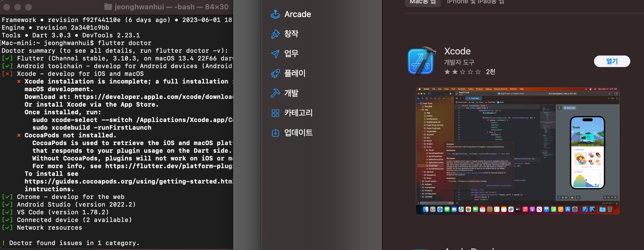Viewport: 644px width, 250px height.
Task: Click the [✗] marker before 'Xcode - develop for iOS'
Action: point(7,74)
